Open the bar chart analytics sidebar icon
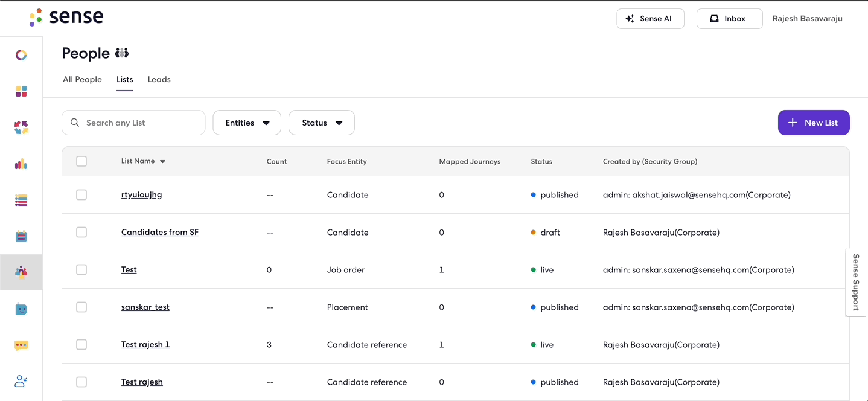Viewport: 868px width, 401px height. tap(21, 164)
